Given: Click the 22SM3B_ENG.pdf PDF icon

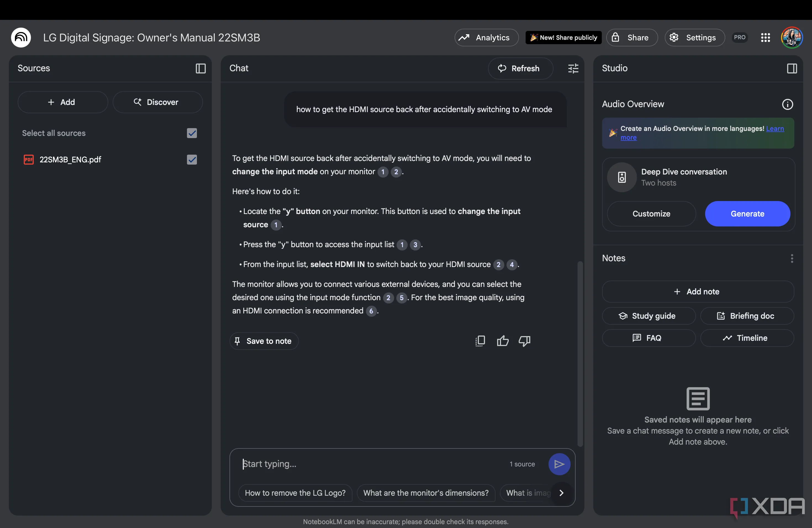Looking at the screenshot, I should (x=29, y=160).
